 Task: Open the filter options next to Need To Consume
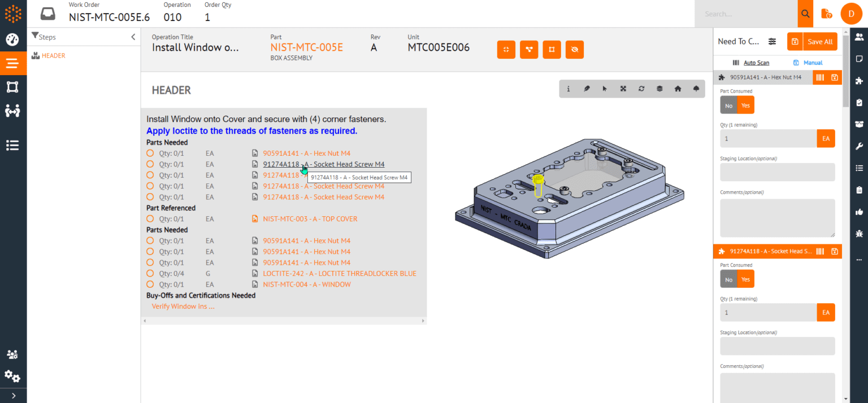click(772, 41)
